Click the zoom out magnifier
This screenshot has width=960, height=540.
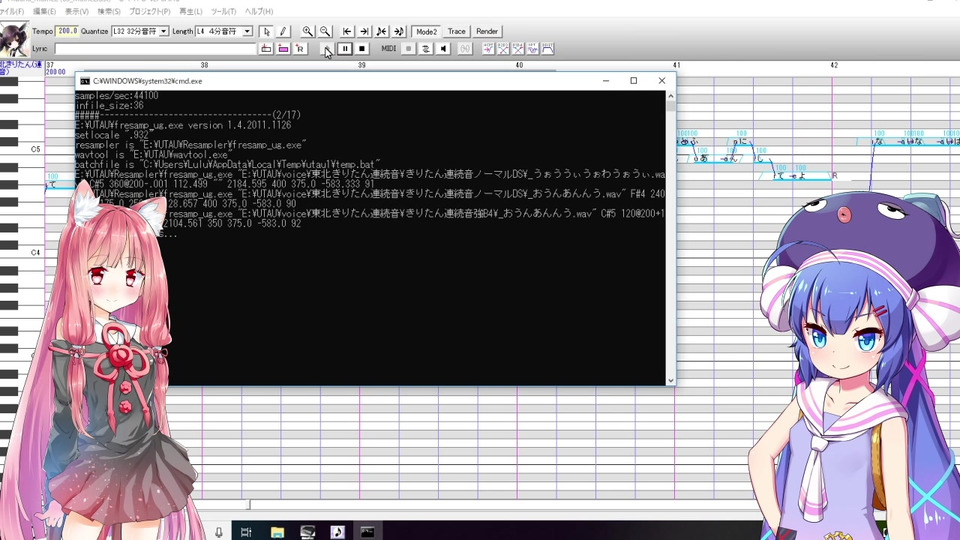point(325,31)
